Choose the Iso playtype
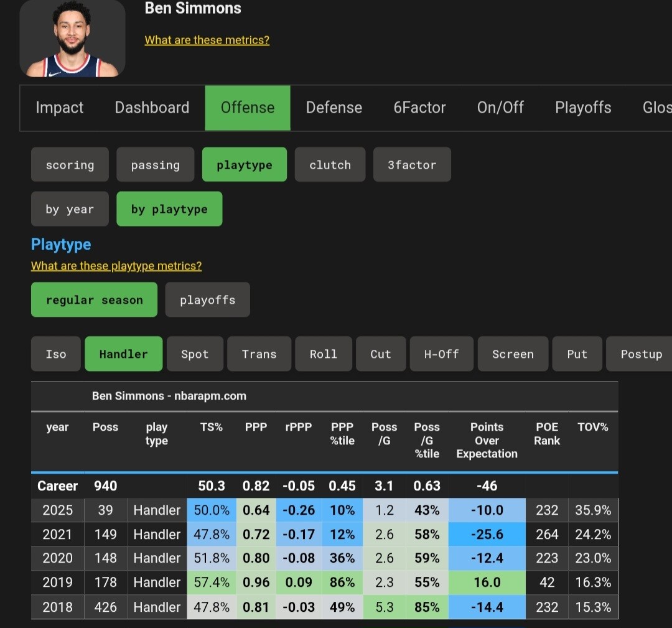The height and width of the screenshot is (628, 672). point(56,354)
